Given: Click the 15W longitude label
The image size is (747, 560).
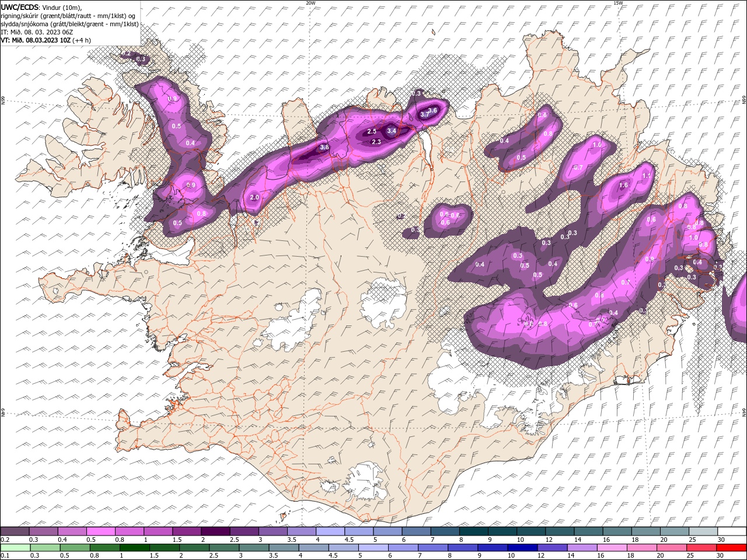Looking at the screenshot, I should click(618, 3).
